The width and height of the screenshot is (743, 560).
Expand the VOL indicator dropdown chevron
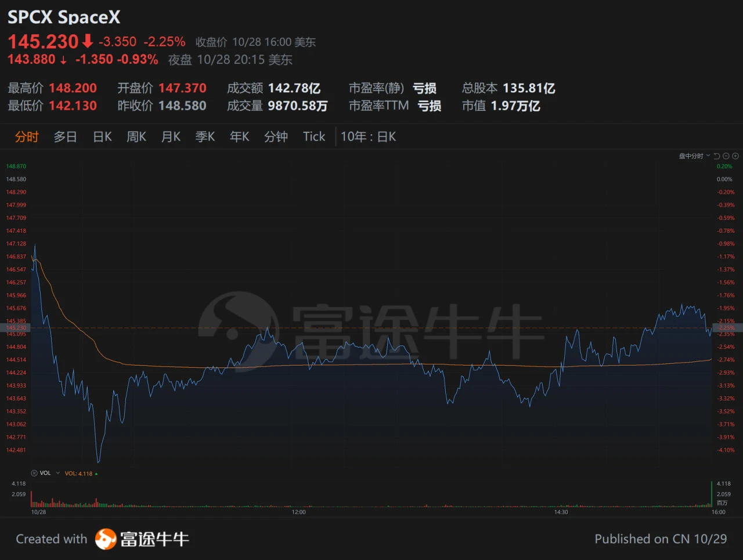click(57, 474)
